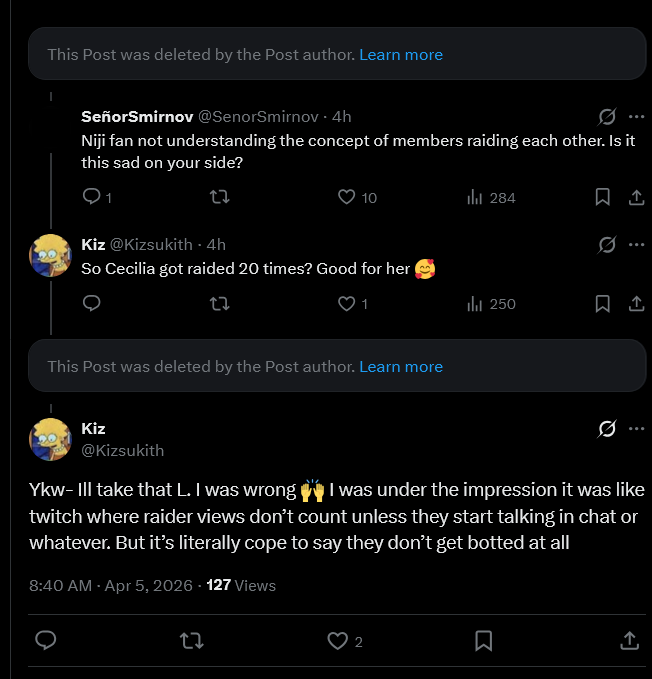Click second deleted post Learn more link

[400, 366]
